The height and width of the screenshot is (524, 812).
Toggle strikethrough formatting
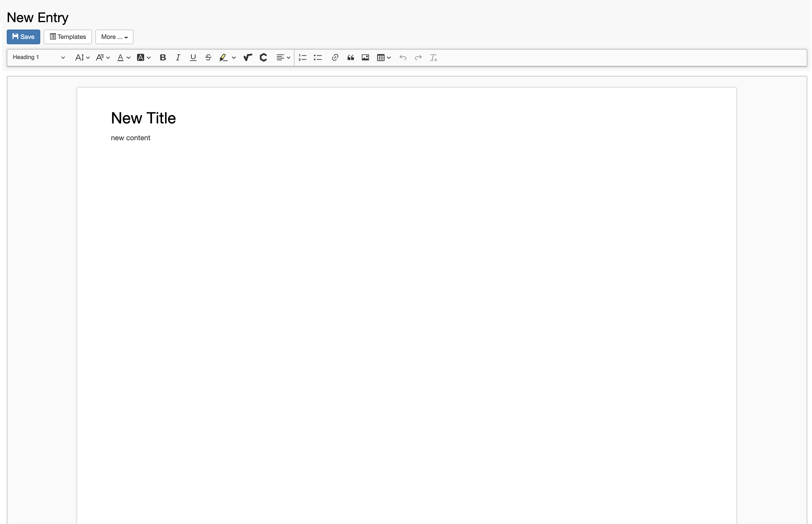[x=208, y=57]
